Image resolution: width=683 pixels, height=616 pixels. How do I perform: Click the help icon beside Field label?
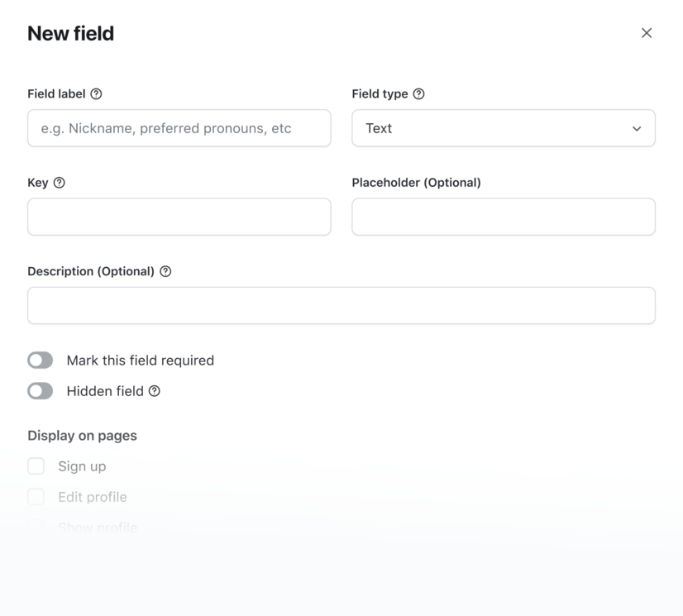point(96,93)
